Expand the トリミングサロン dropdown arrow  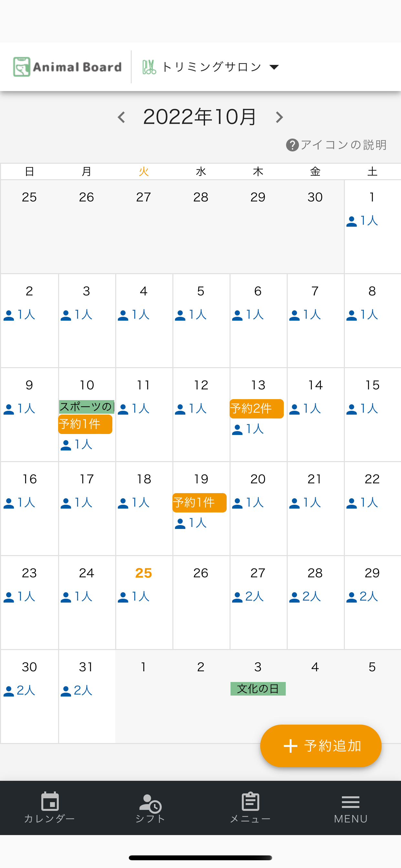(274, 67)
